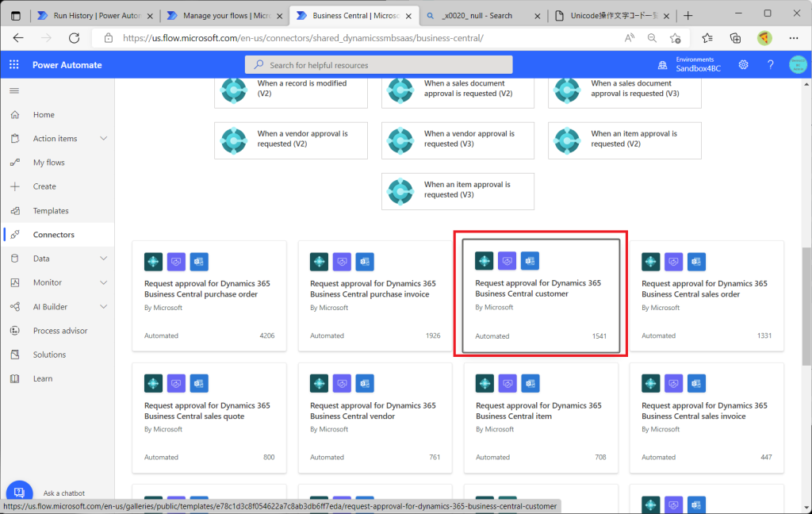
Task: Open the Templates navigation link
Action: [51, 210]
